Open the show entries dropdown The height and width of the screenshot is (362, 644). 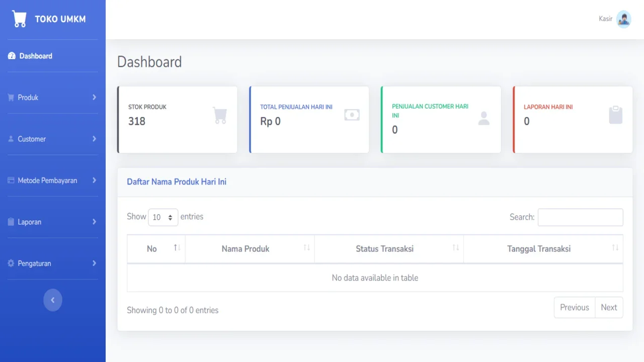pos(163,217)
